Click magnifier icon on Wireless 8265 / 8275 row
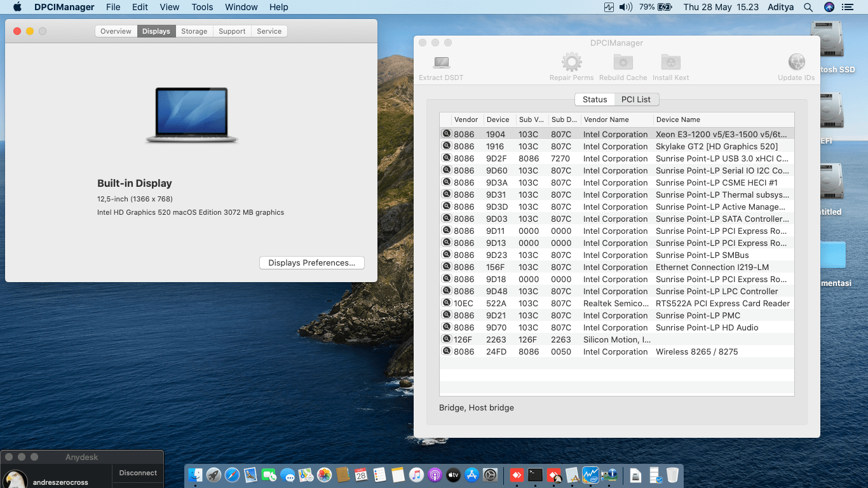Viewport: 868px width, 488px height. point(447,351)
